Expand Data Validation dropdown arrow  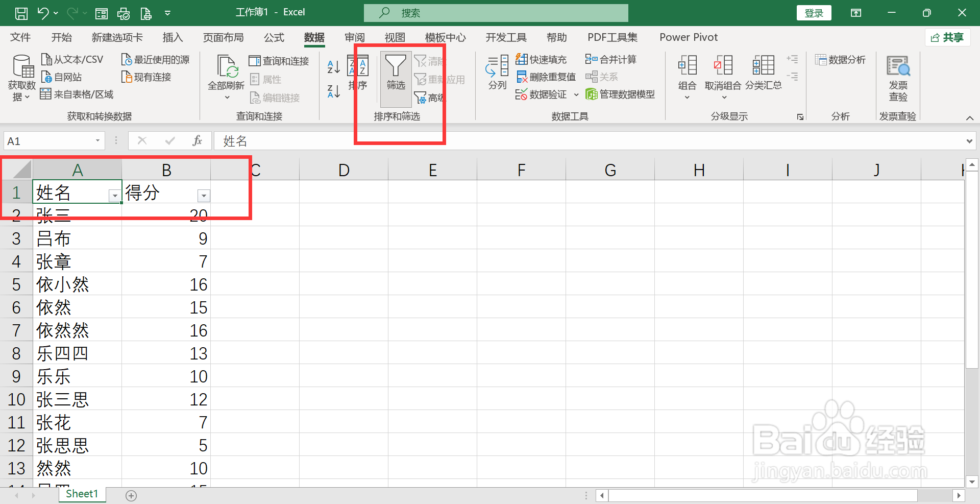(576, 94)
